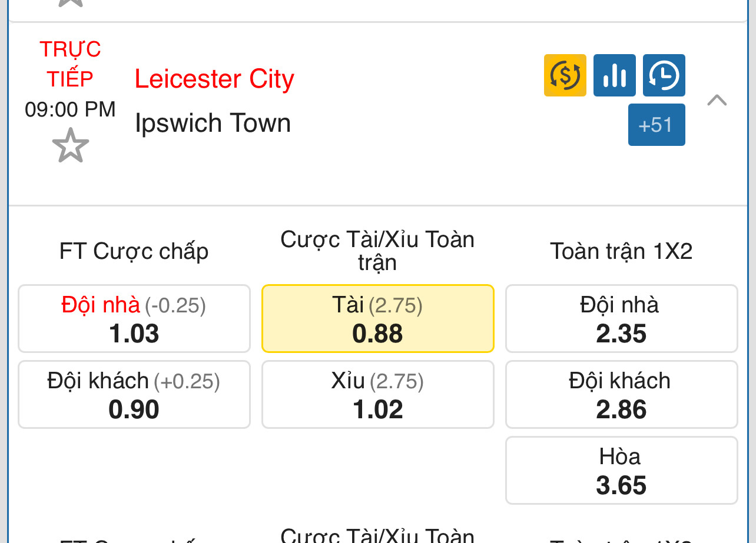Click the yellow cash-out dollar icon
The height and width of the screenshot is (543, 756).
[x=565, y=75]
